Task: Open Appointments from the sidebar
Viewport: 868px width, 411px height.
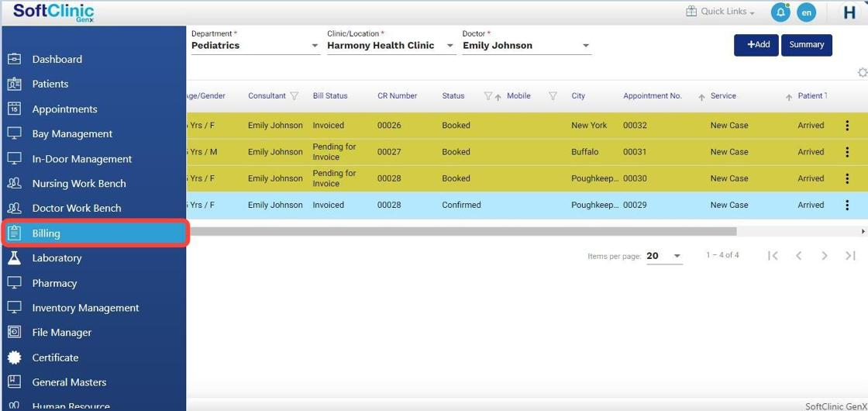Action: click(64, 109)
